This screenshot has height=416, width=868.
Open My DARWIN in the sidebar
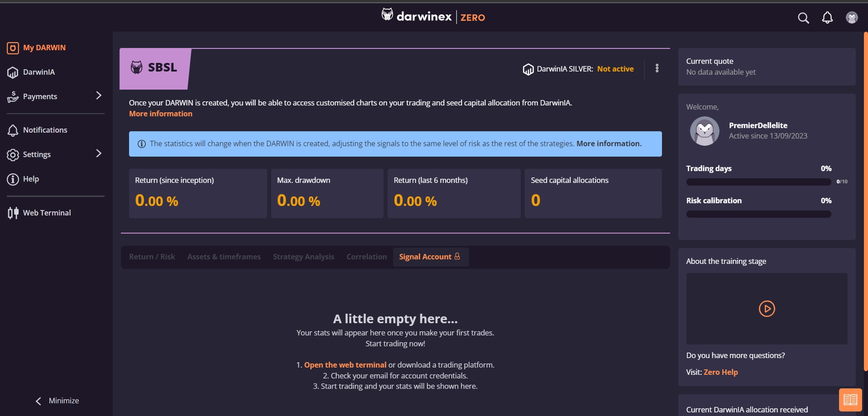pos(44,48)
